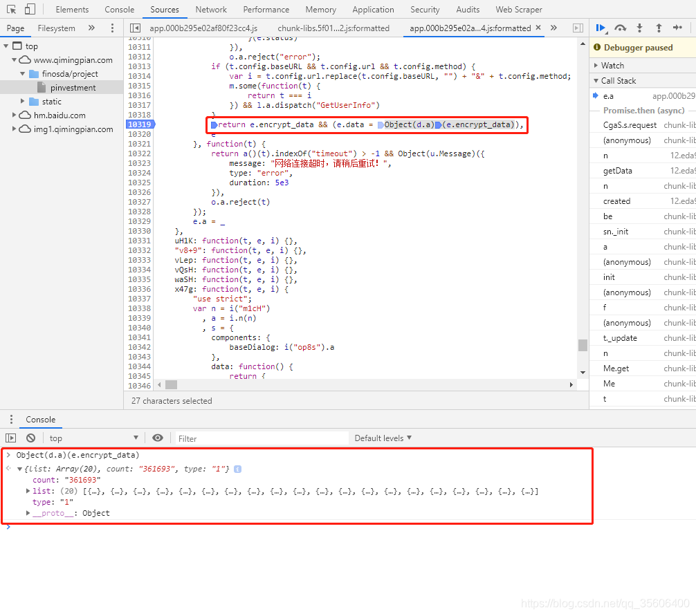Activate the inspect element selector icon
This screenshot has height=616, width=696.
point(12,9)
